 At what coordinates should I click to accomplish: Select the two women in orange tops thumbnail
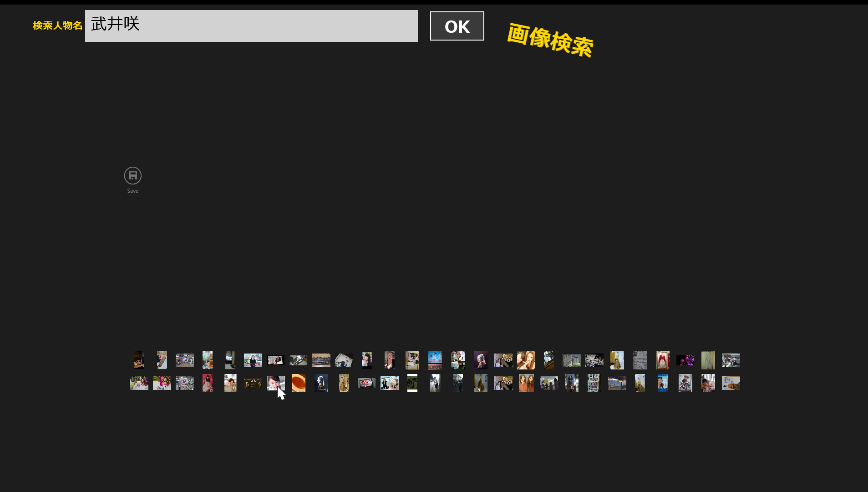526,383
